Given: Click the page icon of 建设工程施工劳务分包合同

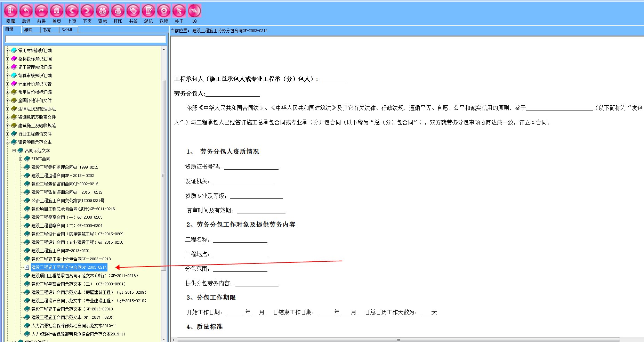Looking at the screenshot, I should 27,267.
